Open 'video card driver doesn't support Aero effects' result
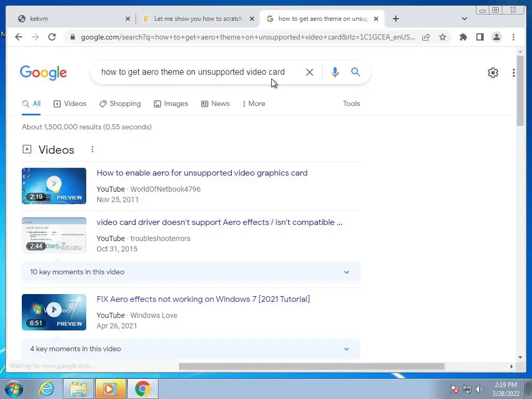This screenshot has width=532, height=399. [219, 222]
